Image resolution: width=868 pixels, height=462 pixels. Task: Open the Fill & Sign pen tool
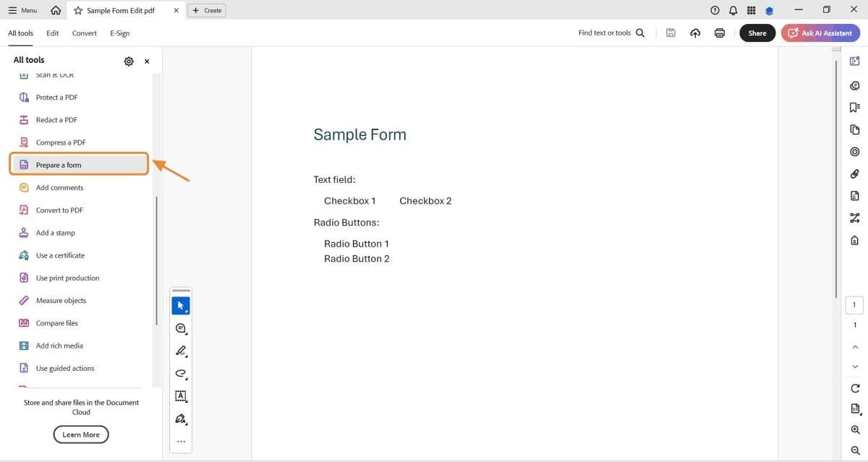180,419
